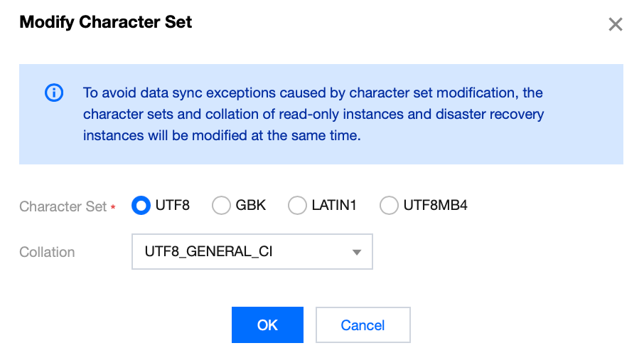Click the GBK option label text
Screen dimensions: 644x353
tap(252, 206)
